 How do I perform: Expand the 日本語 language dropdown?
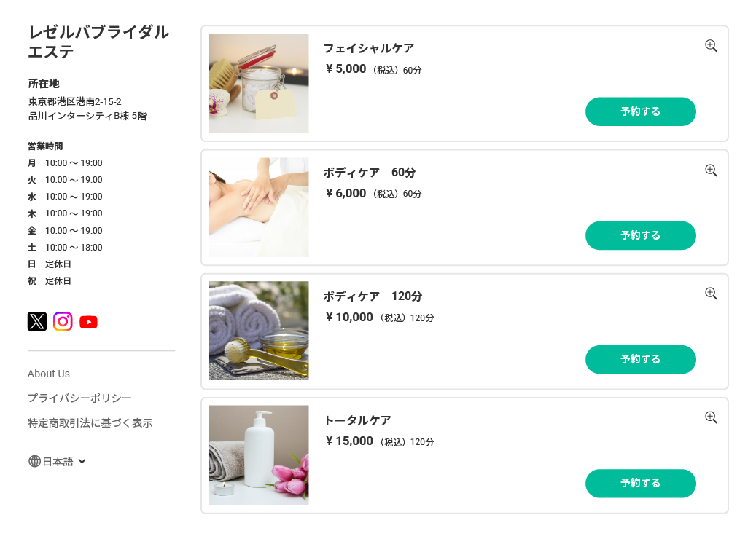pyautogui.click(x=82, y=461)
